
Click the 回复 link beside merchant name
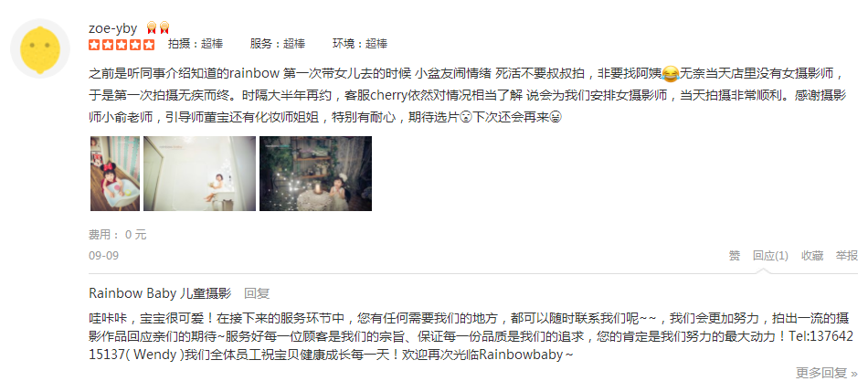pos(257,293)
